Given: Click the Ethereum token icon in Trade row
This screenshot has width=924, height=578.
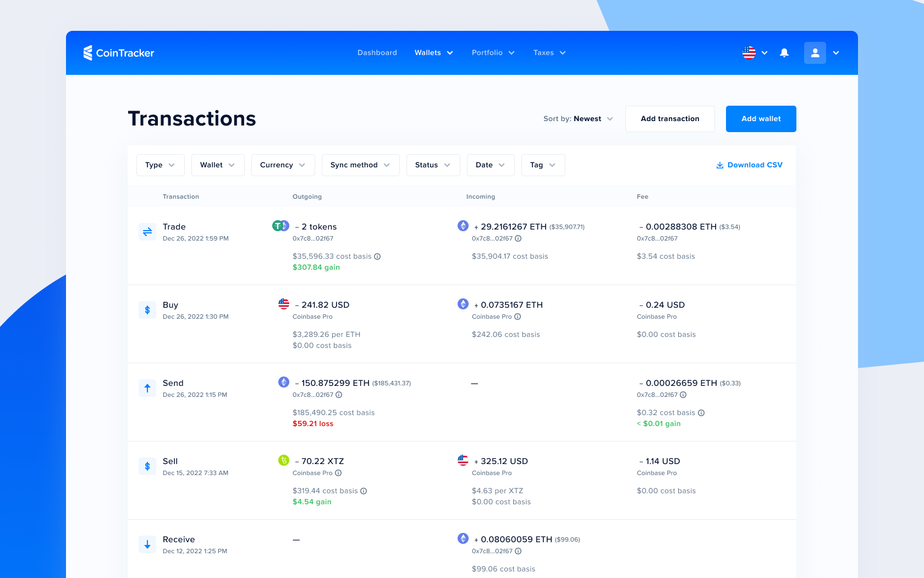Looking at the screenshot, I should [x=463, y=226].
